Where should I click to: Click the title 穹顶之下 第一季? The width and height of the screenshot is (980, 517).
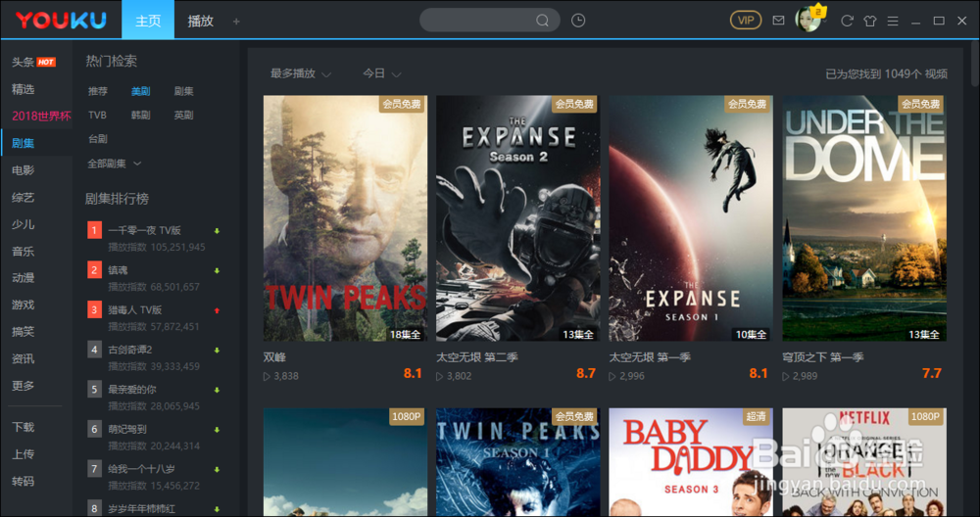click(823, 357)
